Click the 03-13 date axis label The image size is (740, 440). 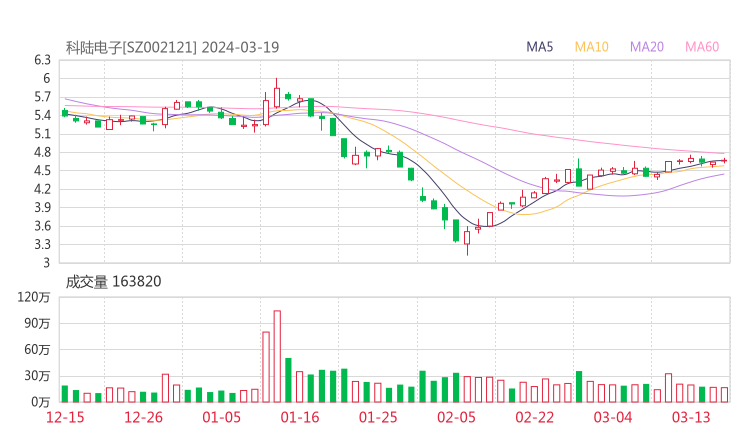691,417
